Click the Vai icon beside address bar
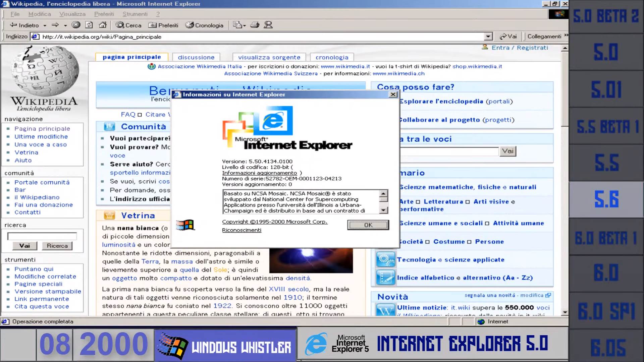The height and width of the screenshot is (362, 644). pyautogui.click(x=503, y=37)
